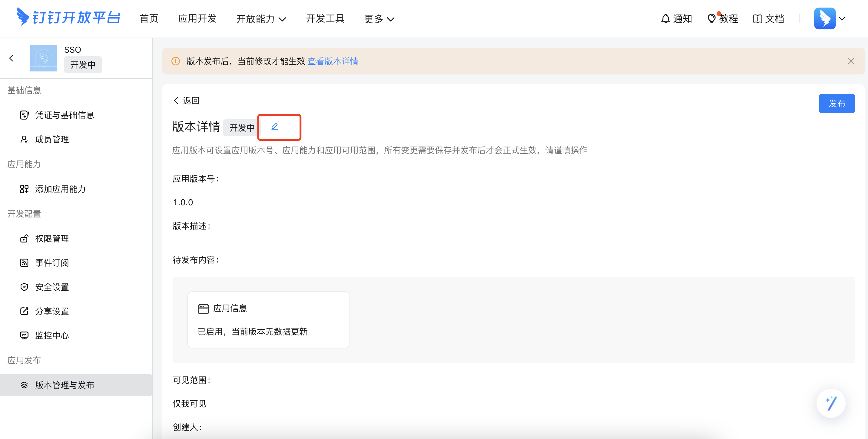This screenshot has width=868, height=439.
Task: Click the 开发中 badge beside 版本详情
Action: coord(242,128)
